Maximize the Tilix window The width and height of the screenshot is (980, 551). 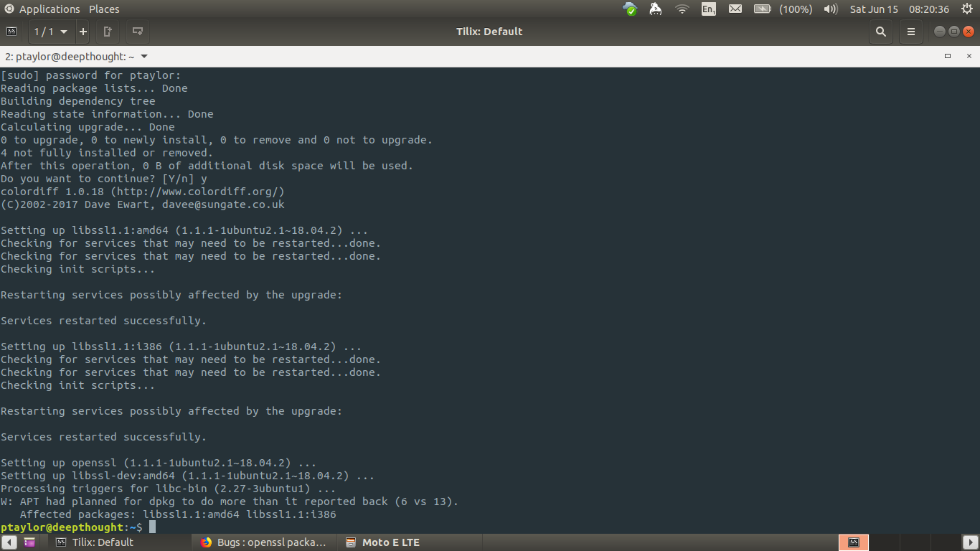click(x=954, y=32)
